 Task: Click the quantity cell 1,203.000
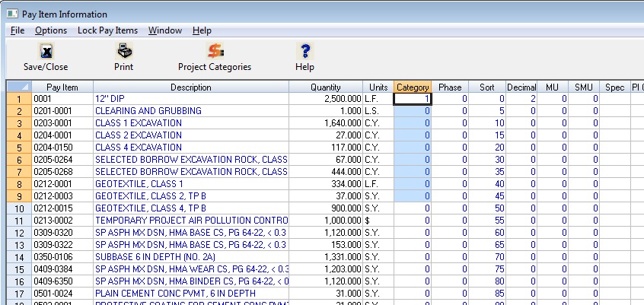pyautogui.click(x=326, y=269)
